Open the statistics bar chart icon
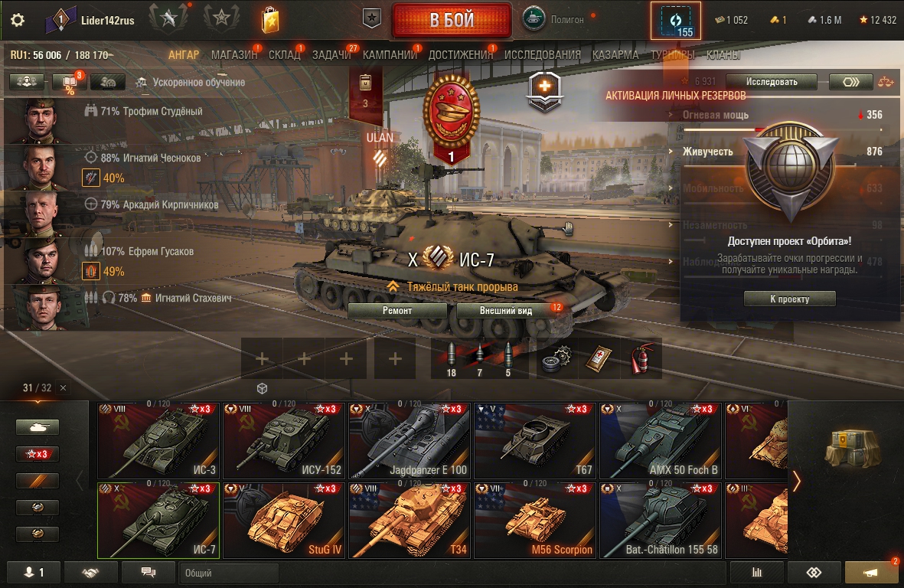Image resolution: width=904 pixels, height=588 pixels. coord(757,573)
